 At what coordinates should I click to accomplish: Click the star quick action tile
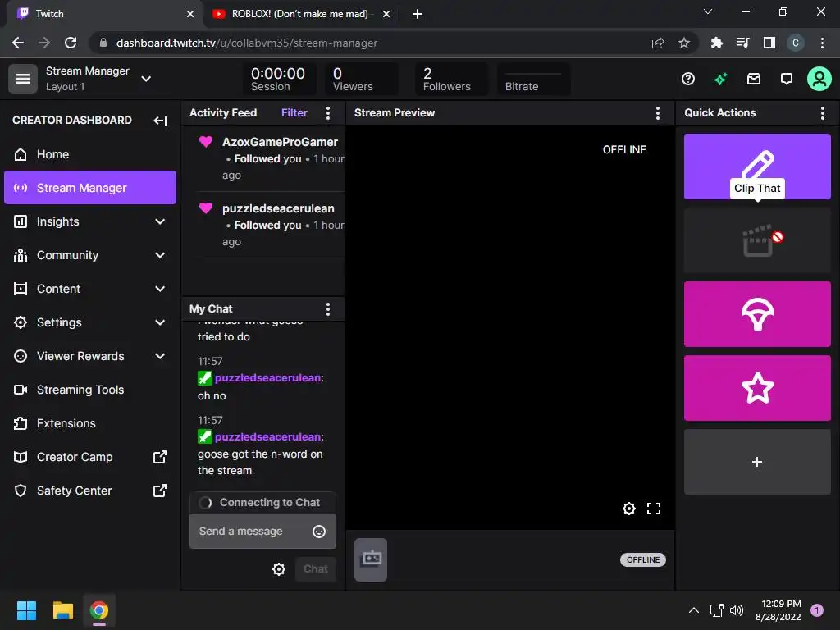[x=757, y=388]
